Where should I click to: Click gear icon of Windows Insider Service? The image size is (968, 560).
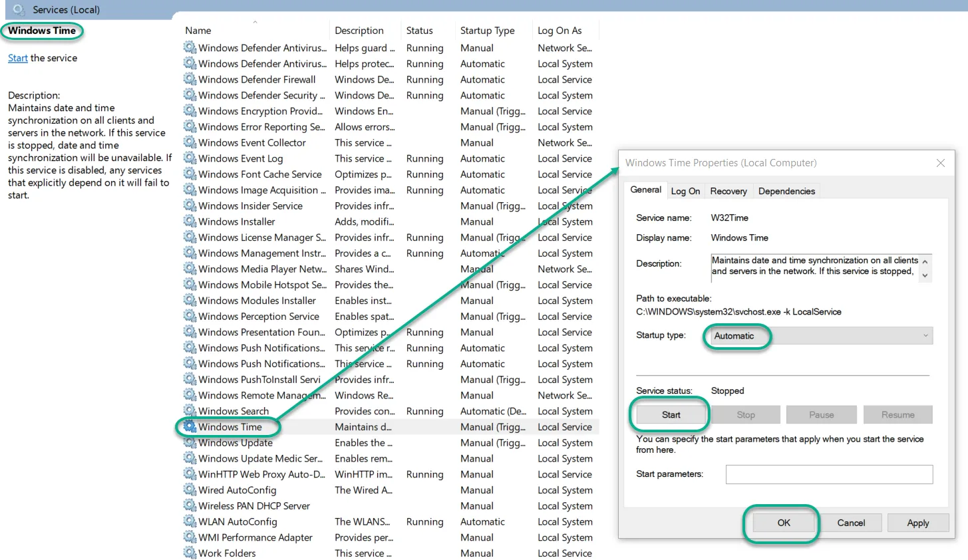click(x=190, y=206)
